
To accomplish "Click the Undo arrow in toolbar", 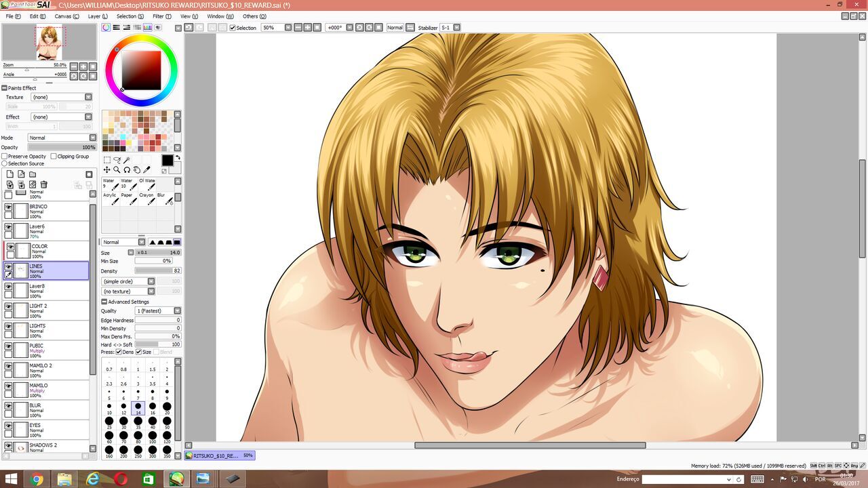I will (189, 28).
